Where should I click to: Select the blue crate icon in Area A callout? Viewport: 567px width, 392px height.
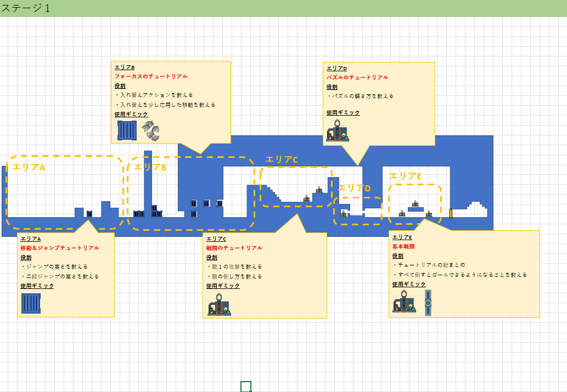[x=31, y=303]
